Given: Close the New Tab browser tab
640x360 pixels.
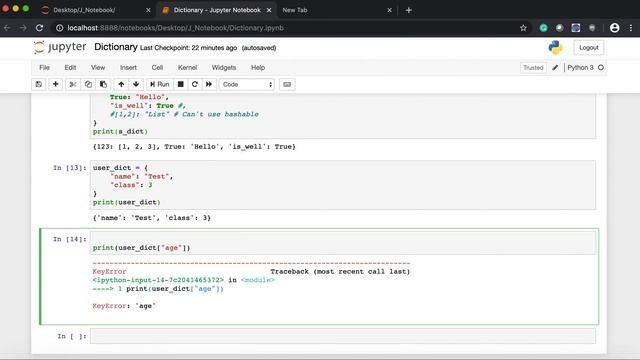Looking at the screenshot, I should click(389, 10).
